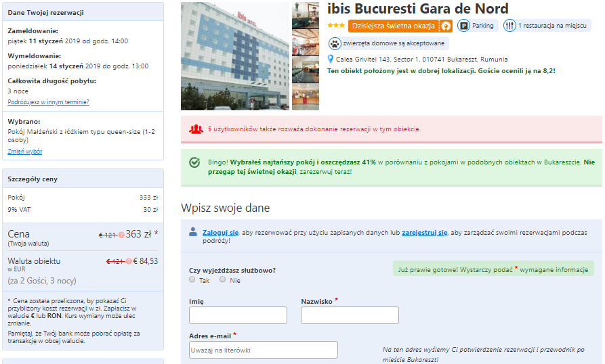Click the 9% VAT 30 zł row
The height and width of the screenshot is (364, 605).
click(83, 210)
